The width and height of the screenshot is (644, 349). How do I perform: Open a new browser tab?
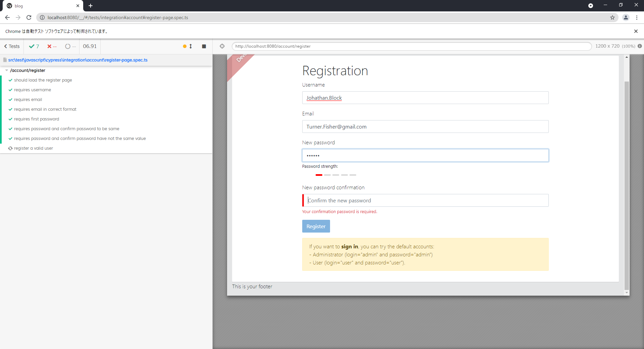pyautogui.click(x=91, y=6)
